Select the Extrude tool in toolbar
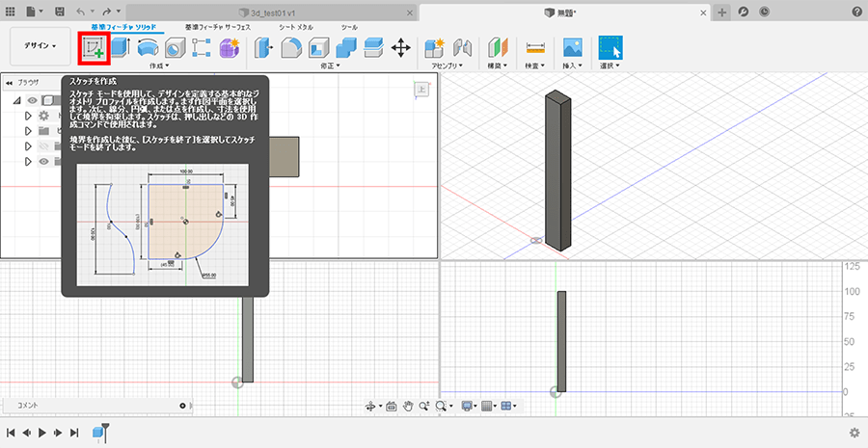Image resolution: width=868 pixels, height=448 pixels. tap(121, 47)
